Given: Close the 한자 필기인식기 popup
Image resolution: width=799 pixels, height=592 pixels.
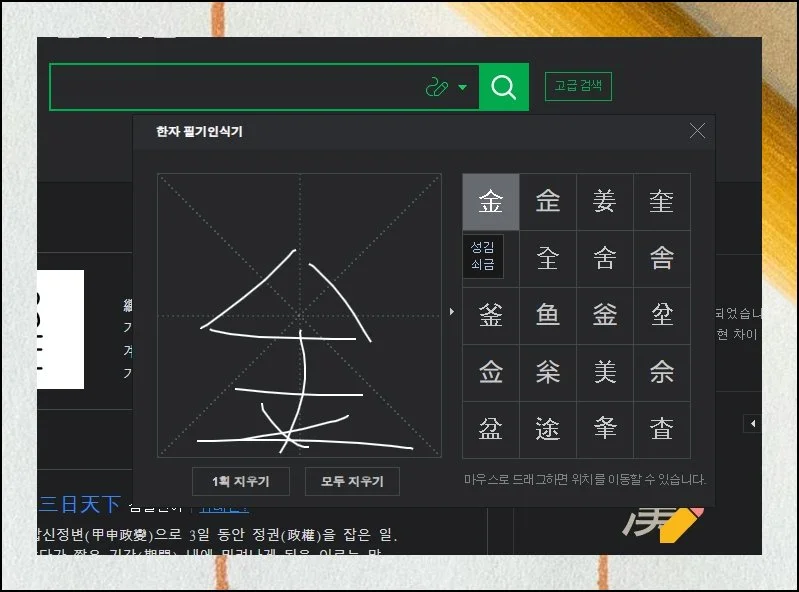Looking at the screenshot, I should pyautogui.click(x=697, y=131).
